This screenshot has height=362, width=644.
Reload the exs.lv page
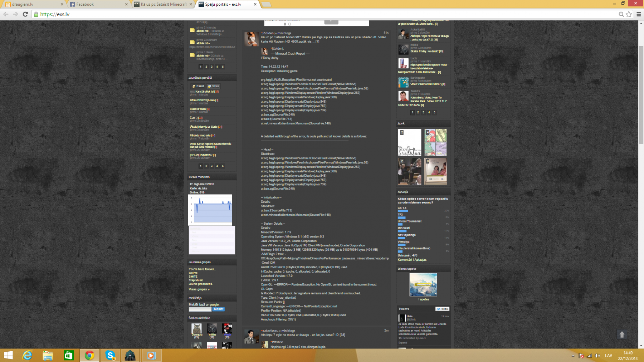pos(25,14)
